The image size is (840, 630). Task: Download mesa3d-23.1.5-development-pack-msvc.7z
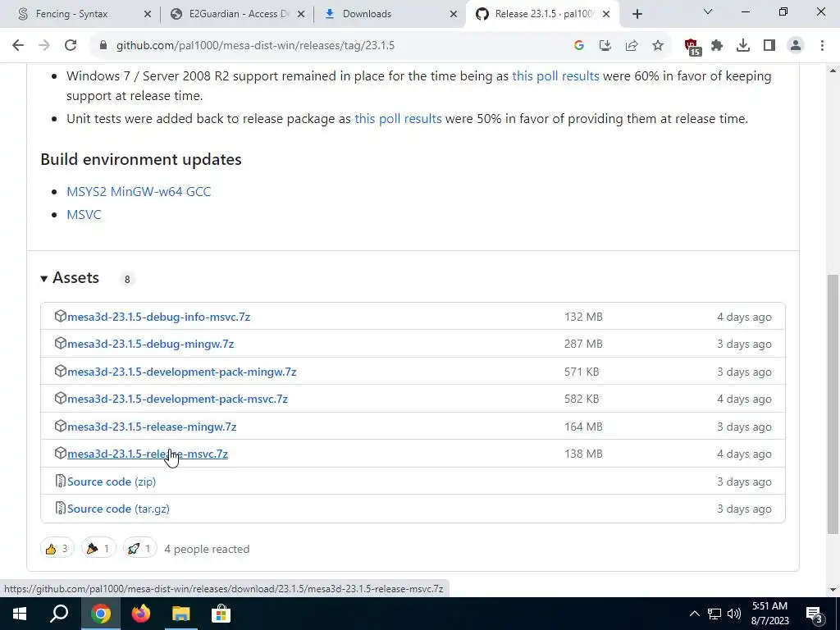(177, 399)
